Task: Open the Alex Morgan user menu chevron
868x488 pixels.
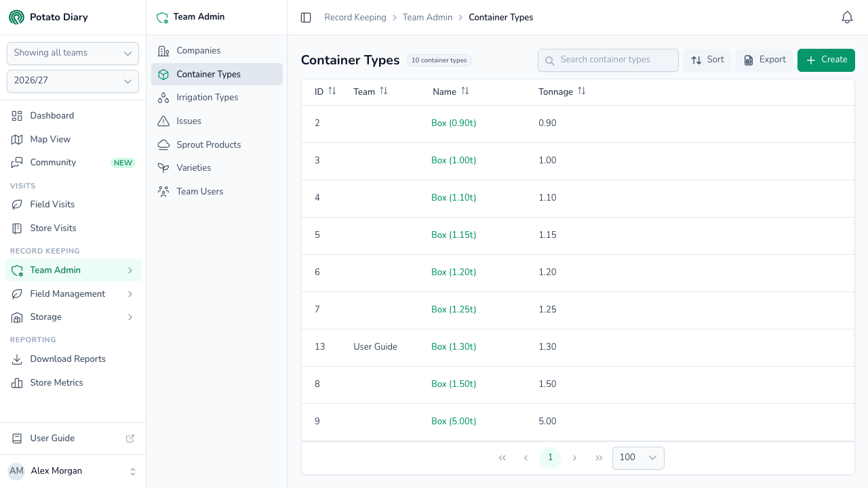Action: pos(133,471)
